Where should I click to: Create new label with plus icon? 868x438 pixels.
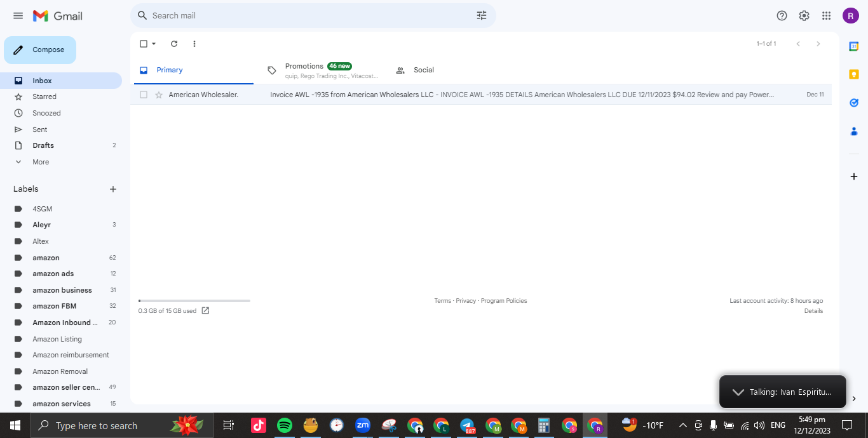click(x=113, y=189)
